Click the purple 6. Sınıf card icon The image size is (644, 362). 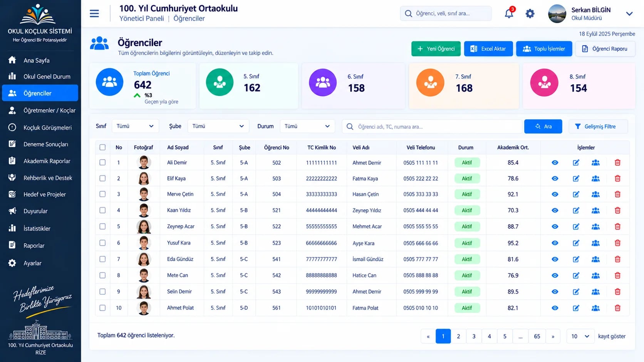323,82
